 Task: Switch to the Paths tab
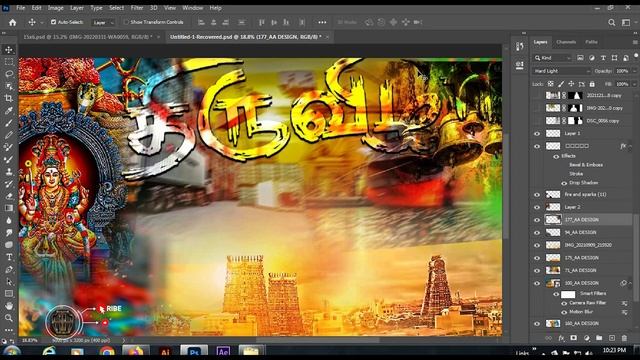tap(591, 42)
